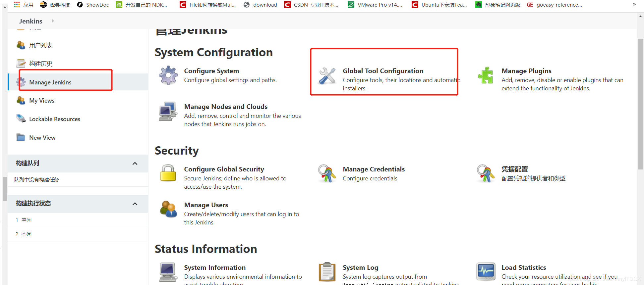
Task: Open the Global Tool Configuration link
Action: point(383,71)
